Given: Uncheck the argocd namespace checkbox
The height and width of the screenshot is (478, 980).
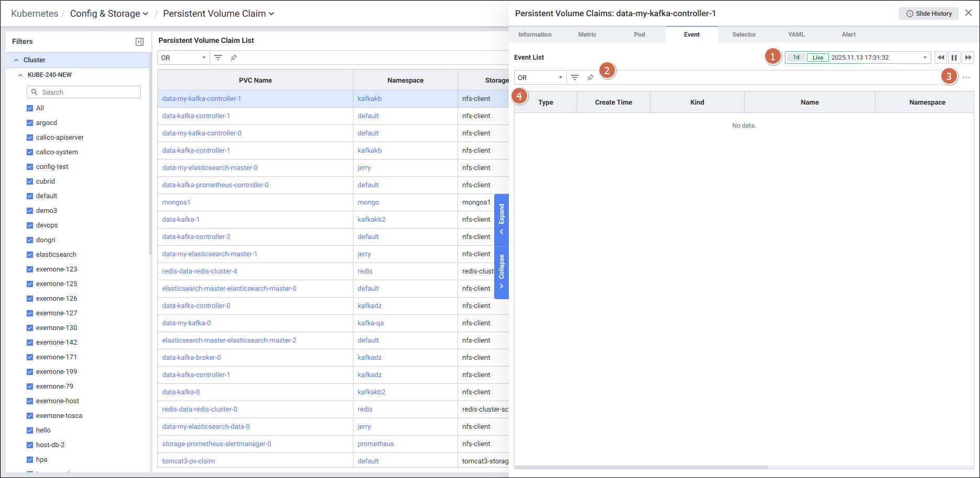Looking at the screenshot, I should [x=30, y=123].
